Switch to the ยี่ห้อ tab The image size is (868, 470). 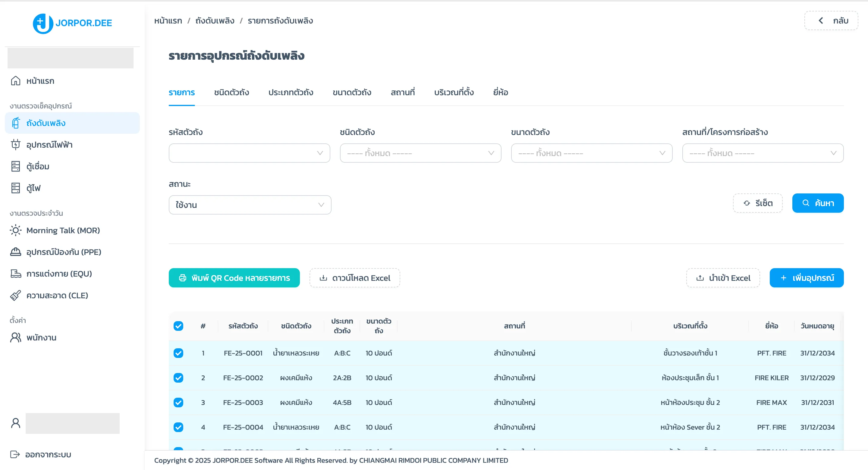point(500,92)
